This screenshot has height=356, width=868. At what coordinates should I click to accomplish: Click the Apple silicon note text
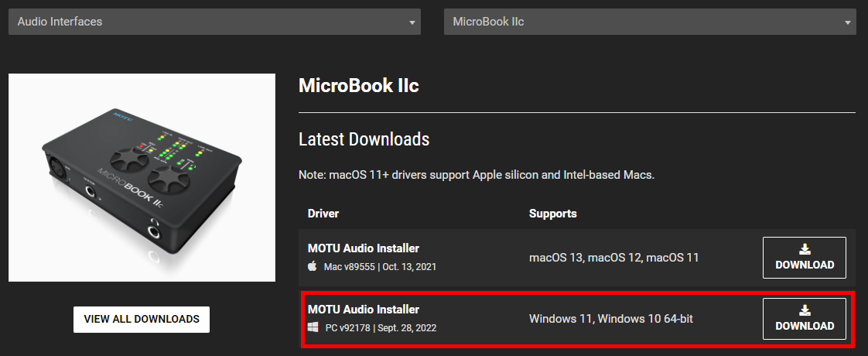(x=477, y=175)
